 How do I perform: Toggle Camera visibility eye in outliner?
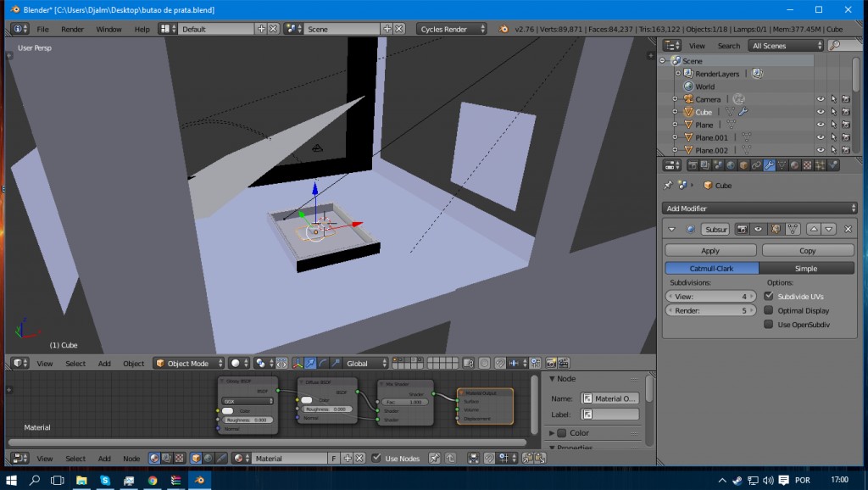(x=821, y=99)
